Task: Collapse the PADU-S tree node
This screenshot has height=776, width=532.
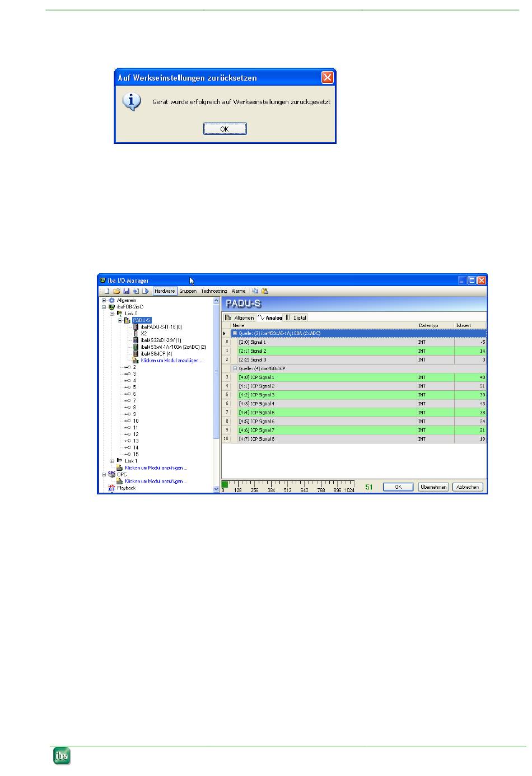Action: 120,320
